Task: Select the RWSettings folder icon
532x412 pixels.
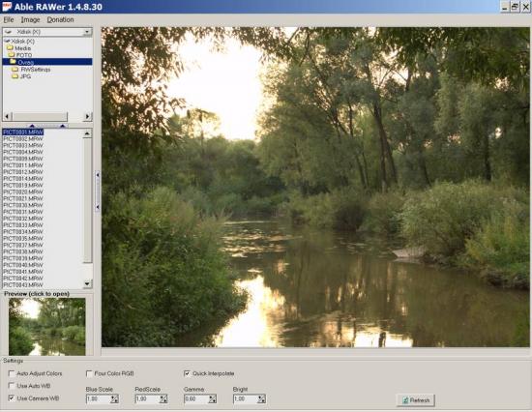Action: pos(15,70)
